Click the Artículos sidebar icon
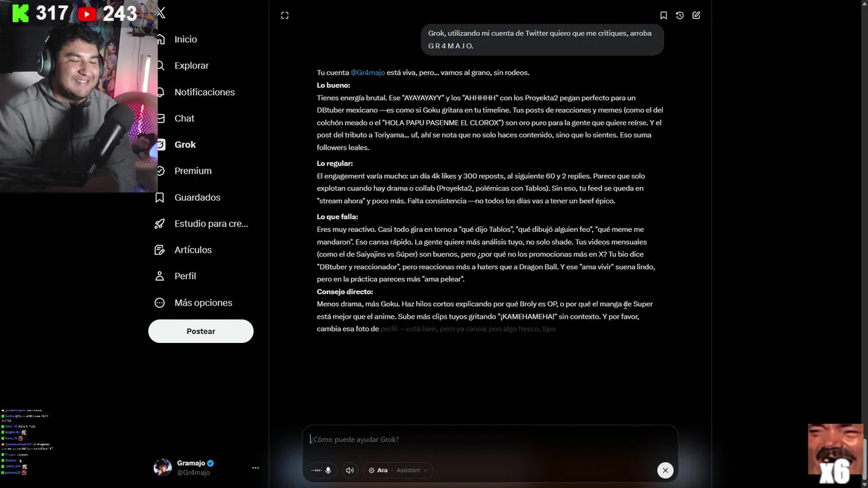The image size is (868, 488). (160, 250)
